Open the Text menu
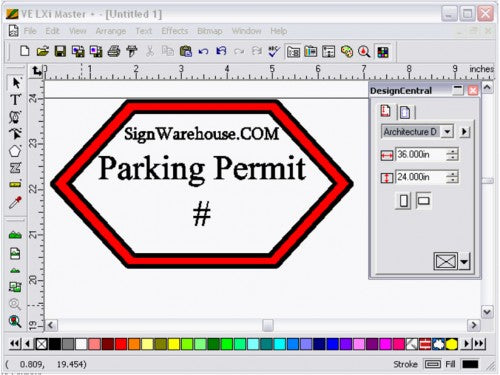Screen dimensions: 500x375 (x=144, y=31)
